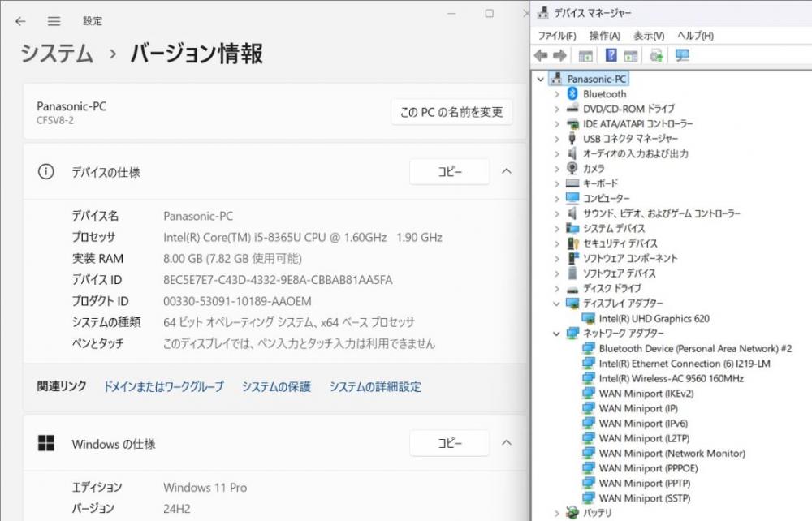Open システムの保護 link

click(276, 386)
